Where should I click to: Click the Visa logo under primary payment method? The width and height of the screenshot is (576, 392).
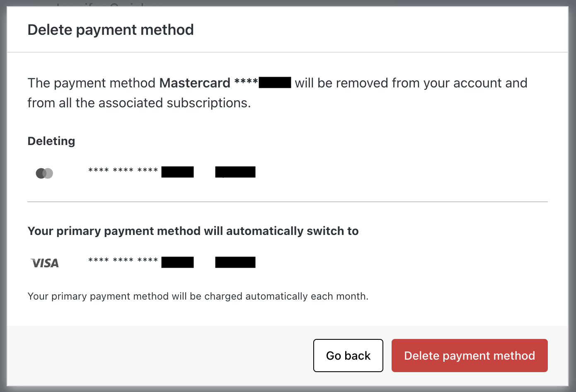coord(44,262)
